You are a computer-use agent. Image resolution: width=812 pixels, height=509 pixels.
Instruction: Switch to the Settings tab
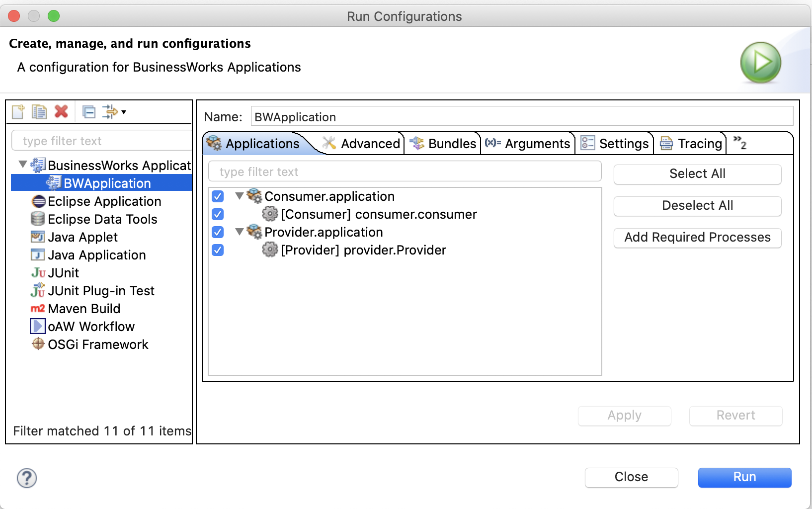point(615,144)
